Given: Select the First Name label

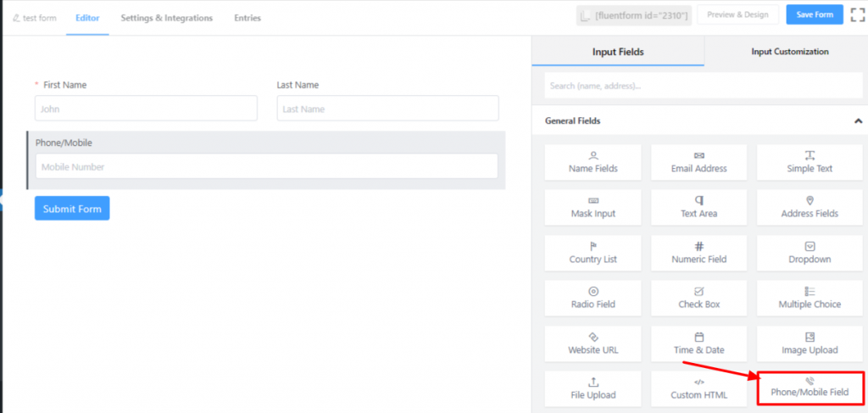Looking at the screenshot, I should point(64,86).
